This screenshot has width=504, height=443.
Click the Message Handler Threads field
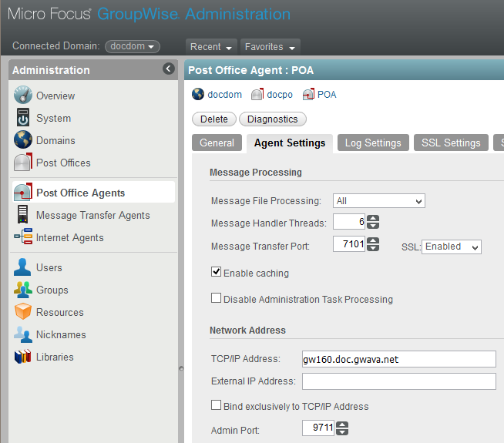pos(349,222)
